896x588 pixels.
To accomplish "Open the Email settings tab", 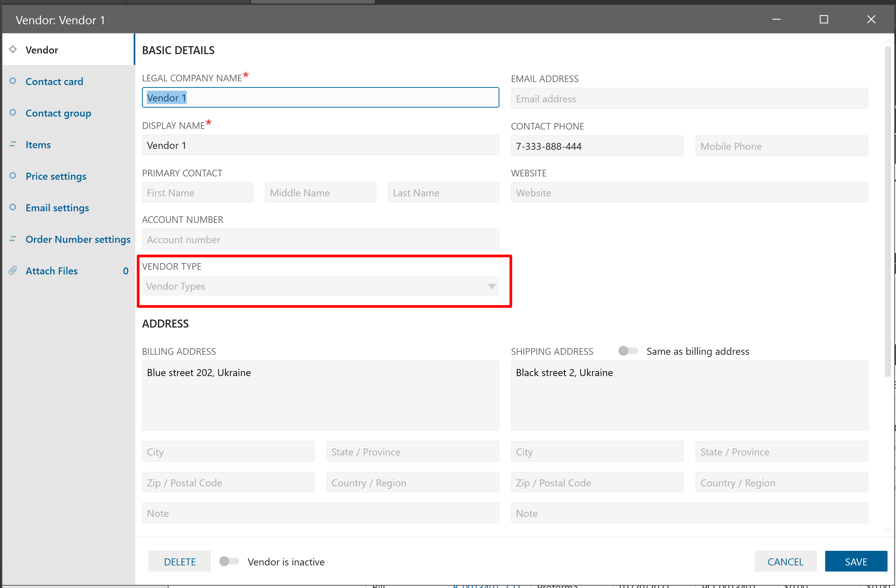I will [x=57, y=208].
